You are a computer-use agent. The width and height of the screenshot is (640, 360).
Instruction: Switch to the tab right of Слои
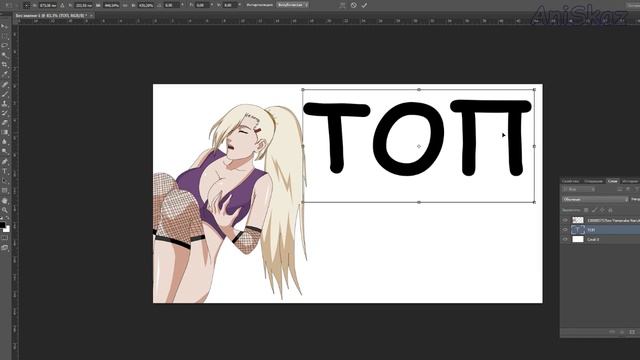pyautogui.click(x=630, y=181)
